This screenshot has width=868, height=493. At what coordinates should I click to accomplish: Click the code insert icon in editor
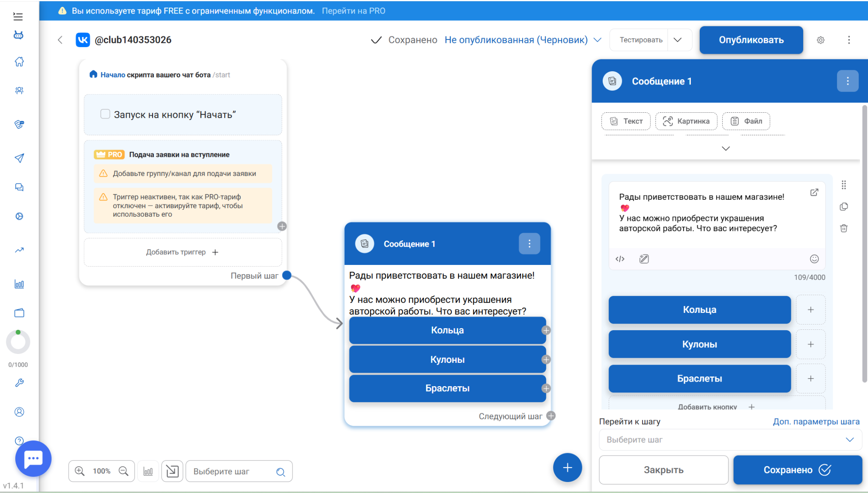pos(620,259)
